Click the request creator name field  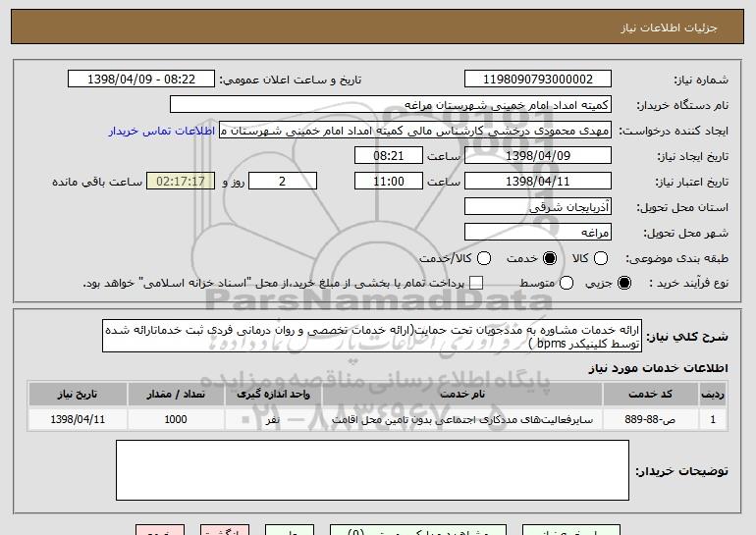point(414,131)
